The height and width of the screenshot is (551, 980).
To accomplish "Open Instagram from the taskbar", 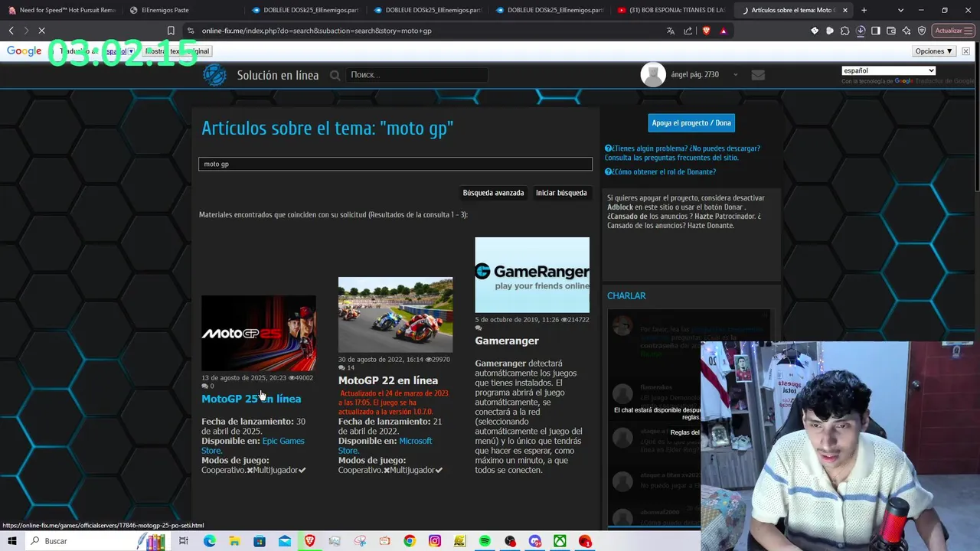I will pyautogui.click(x=435, y=541).
